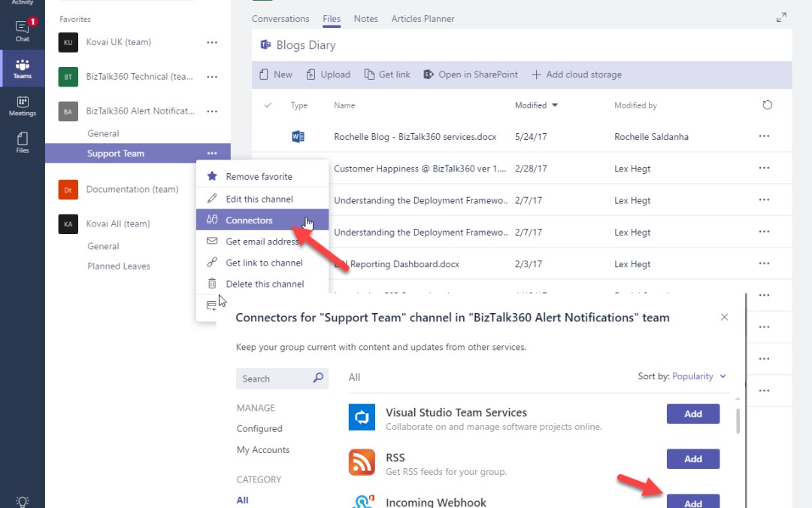Open the Planned Leaves channel

pos(119,266)
